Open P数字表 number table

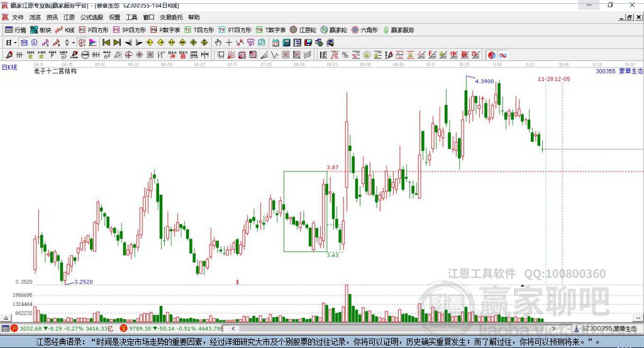pos(165,30)
